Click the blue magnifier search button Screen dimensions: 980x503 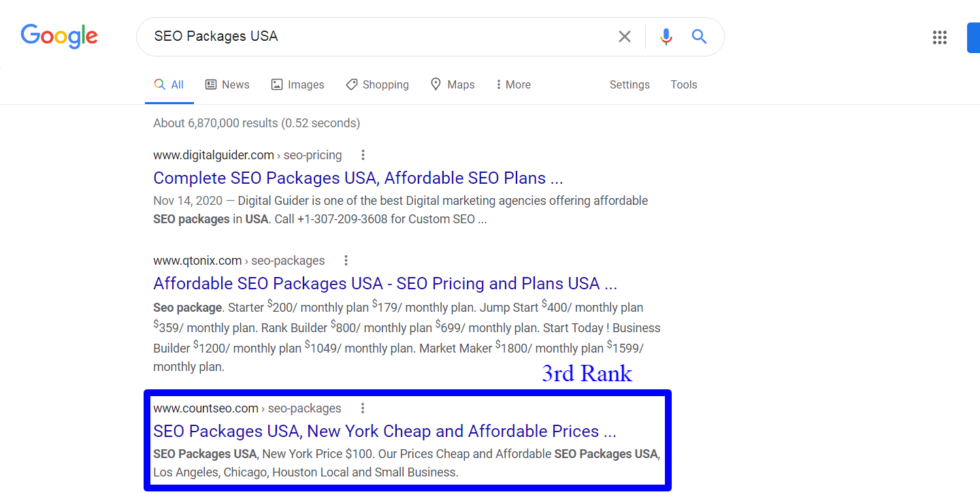699,37
